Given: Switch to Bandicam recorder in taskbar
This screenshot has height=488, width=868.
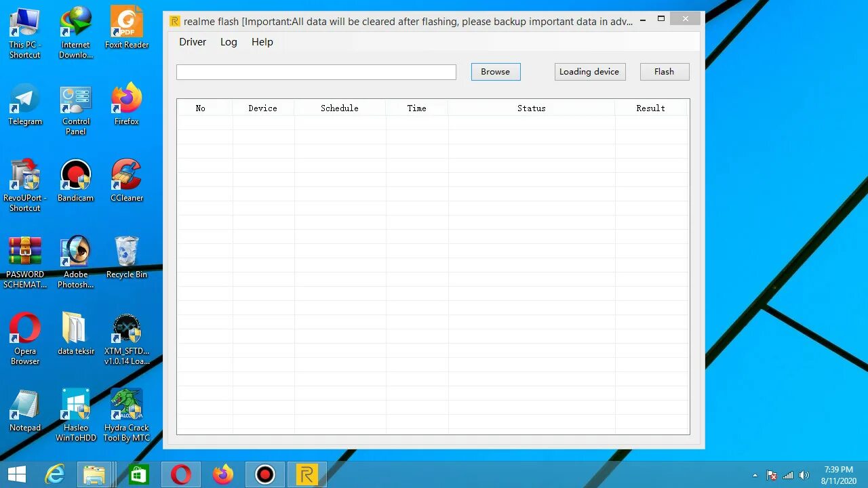Looking at the screenshot, I should point(264,474).
